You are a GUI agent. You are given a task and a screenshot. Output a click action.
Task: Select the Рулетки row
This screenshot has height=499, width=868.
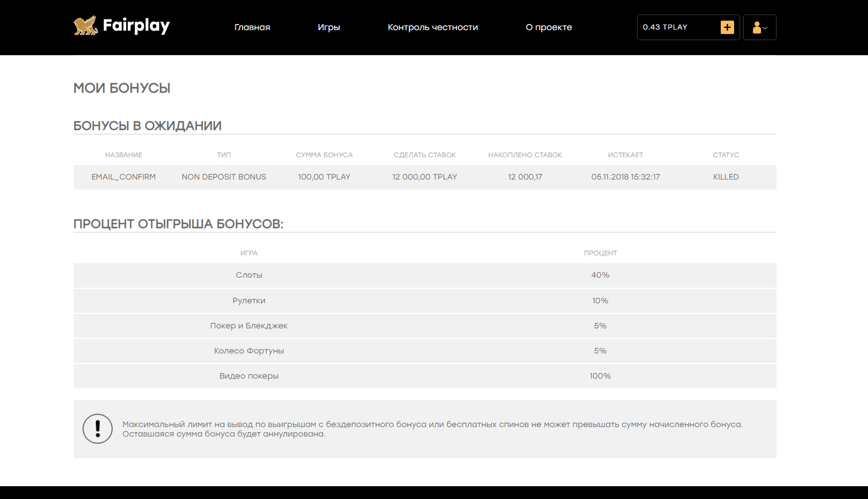point(249,301)
